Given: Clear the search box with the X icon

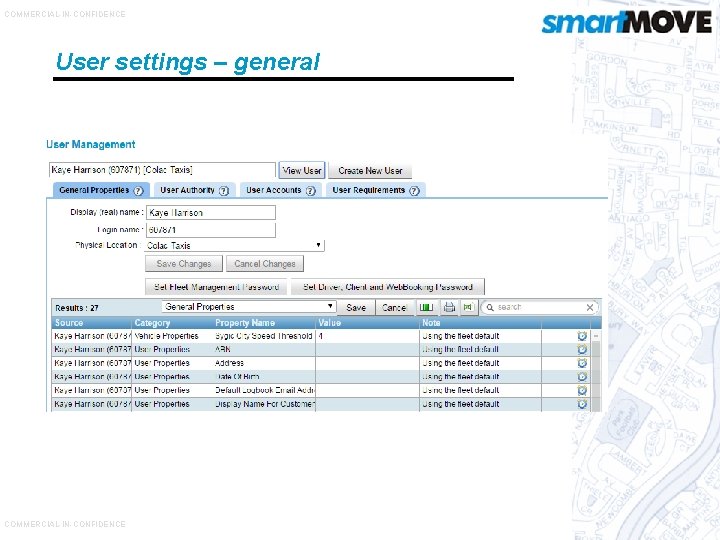Looking at the screenshot, I should [590, 307].
